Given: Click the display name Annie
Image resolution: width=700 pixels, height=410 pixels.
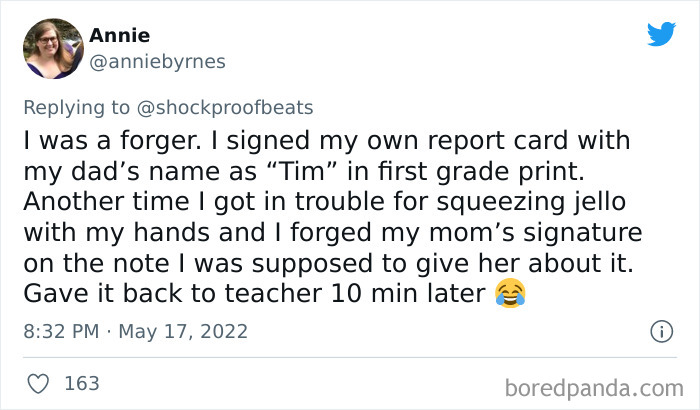Looking at the screenshot, I should point(120,35).
